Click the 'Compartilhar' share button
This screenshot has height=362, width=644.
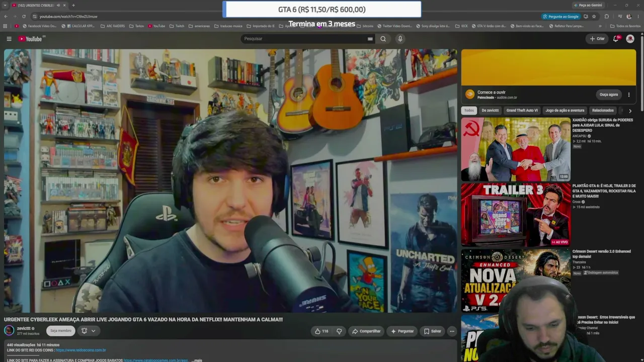click(366, 331)
